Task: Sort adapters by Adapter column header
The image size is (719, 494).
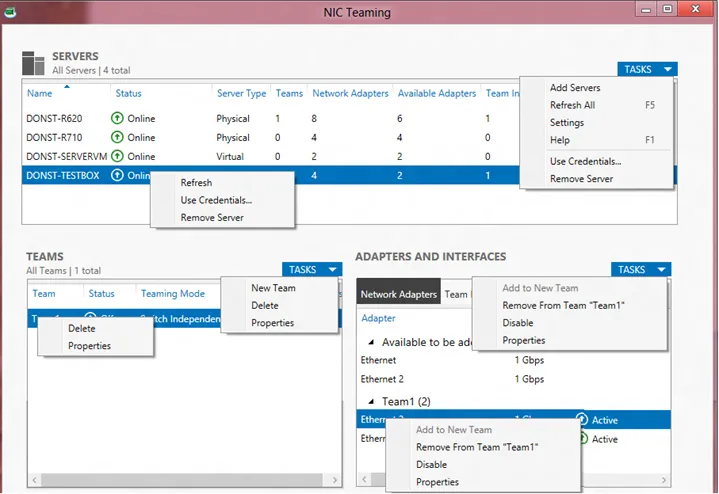Action: 378,318
